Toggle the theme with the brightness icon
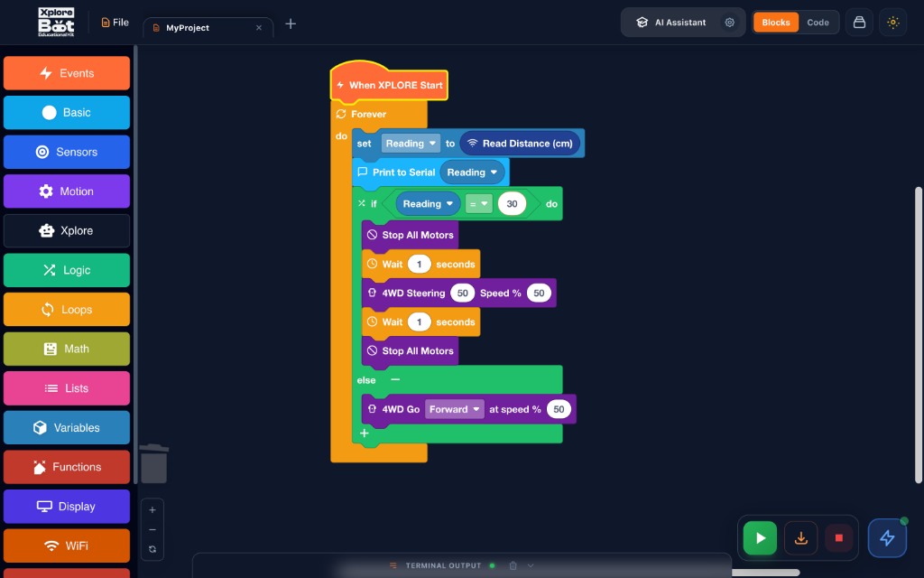Image resolution: width=924 pixels, height=578 pixels. [x=892, y=22]
